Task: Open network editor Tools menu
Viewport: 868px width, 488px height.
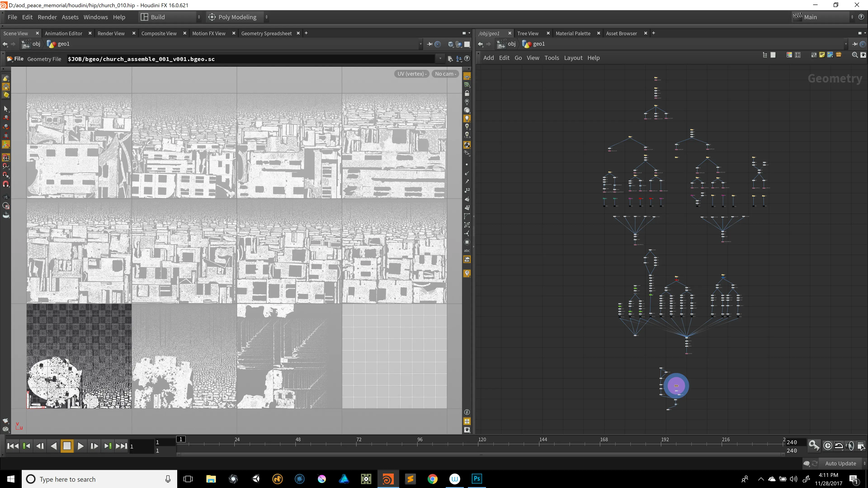Action: (552, 58)
